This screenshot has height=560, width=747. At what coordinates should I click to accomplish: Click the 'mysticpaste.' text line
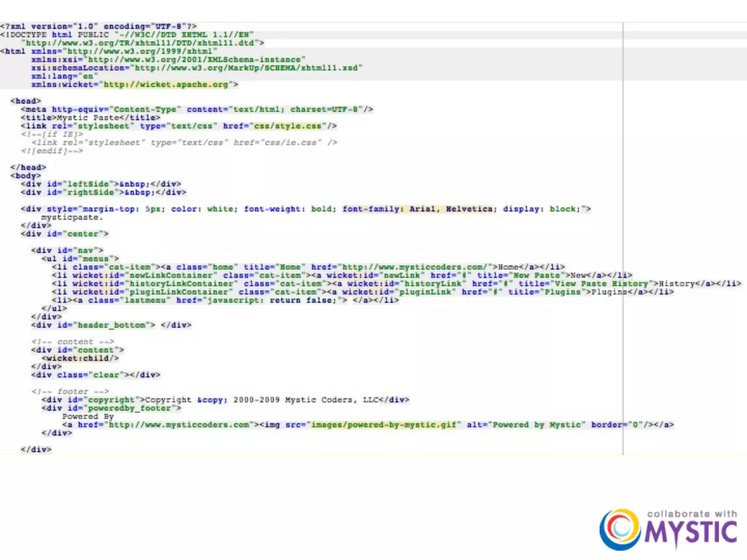pos(71,218)
